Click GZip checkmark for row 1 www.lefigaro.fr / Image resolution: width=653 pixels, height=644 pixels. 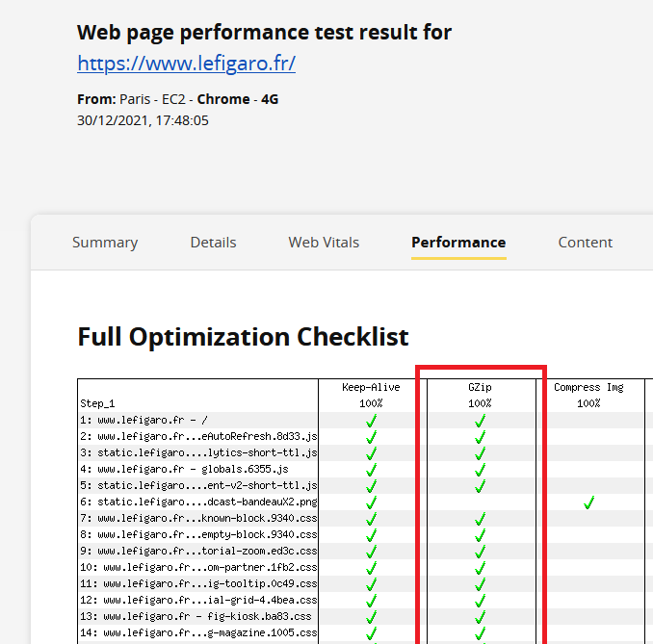tap(480, 421)
